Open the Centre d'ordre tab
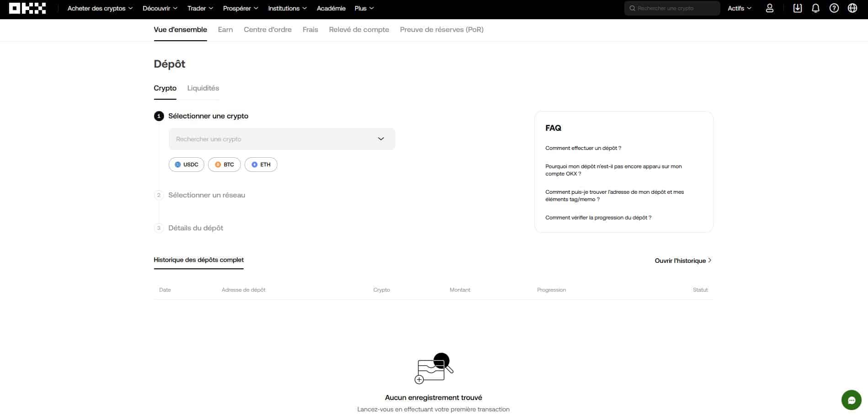The image size is (868, 416). (x=267, y=30)
